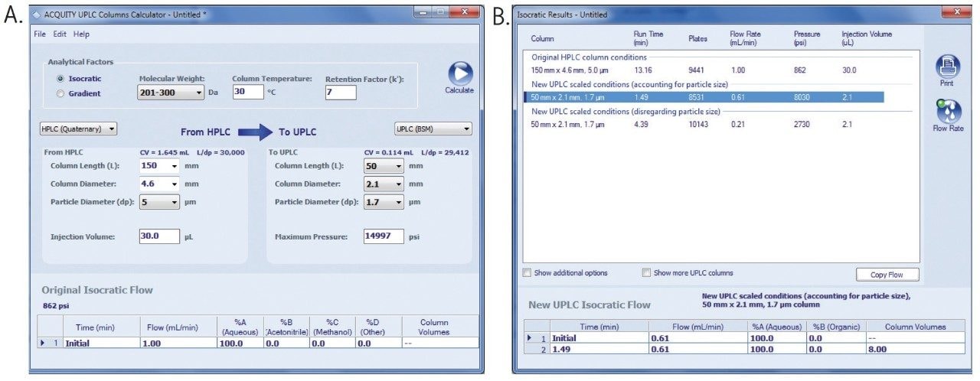Click the ACQUITY app icon in title bar

tap(38, 15)
